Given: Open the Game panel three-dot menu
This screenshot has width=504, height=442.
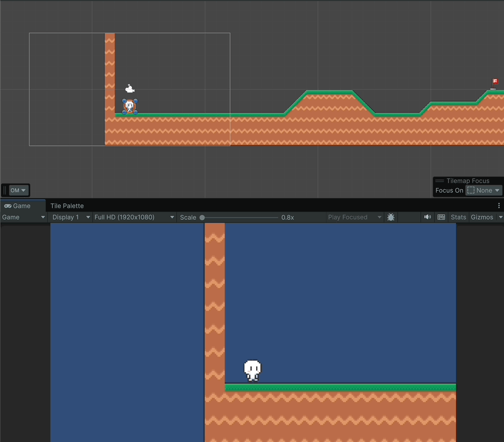Looking at the screenshot, I should click(x=499, y=206).
